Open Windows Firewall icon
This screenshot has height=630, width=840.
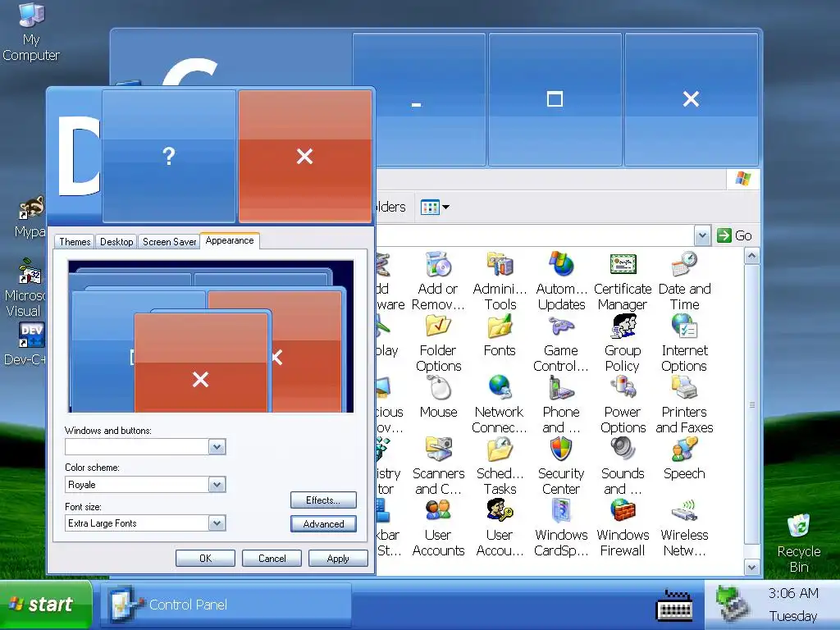click(x=623, y=511)
